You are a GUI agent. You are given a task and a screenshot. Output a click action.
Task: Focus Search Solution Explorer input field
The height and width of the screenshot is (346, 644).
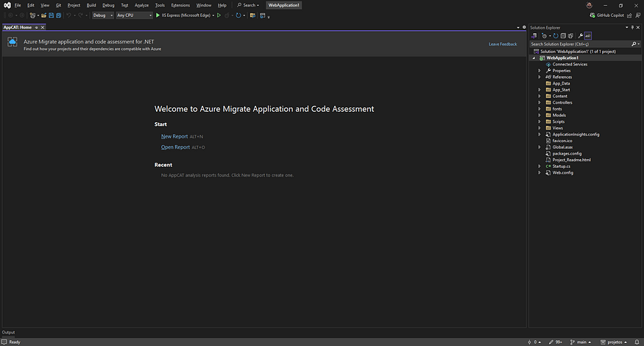coord(581,44)
